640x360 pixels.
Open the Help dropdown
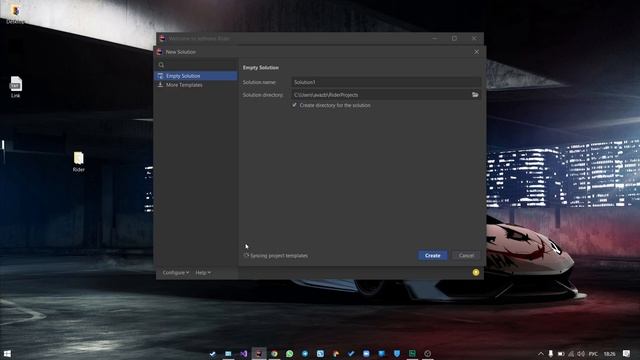(203, 272)
